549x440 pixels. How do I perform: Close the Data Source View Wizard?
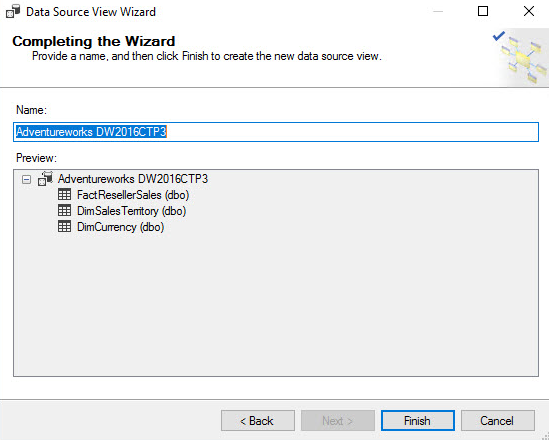point(529,11)
